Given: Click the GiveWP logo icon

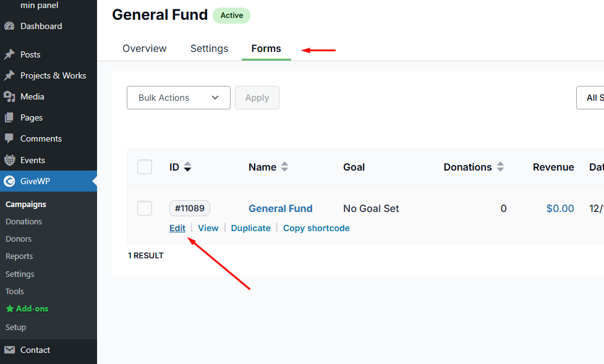Looking at the screenshot, I should (x=9, y=181).
